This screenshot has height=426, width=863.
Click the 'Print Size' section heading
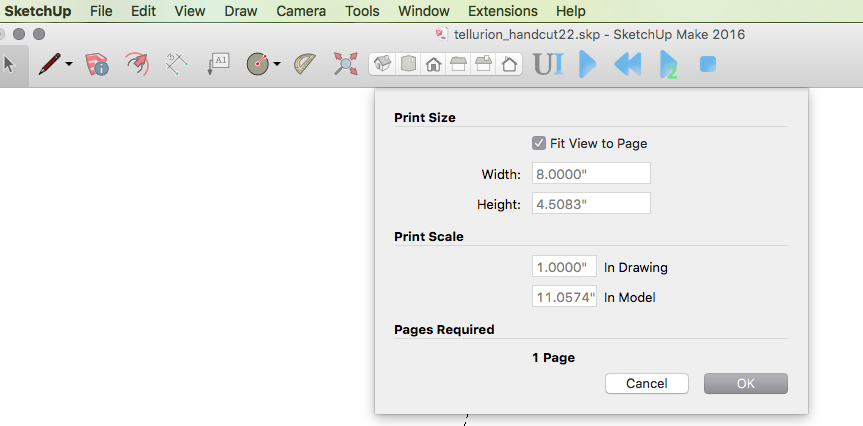point(425,118)
